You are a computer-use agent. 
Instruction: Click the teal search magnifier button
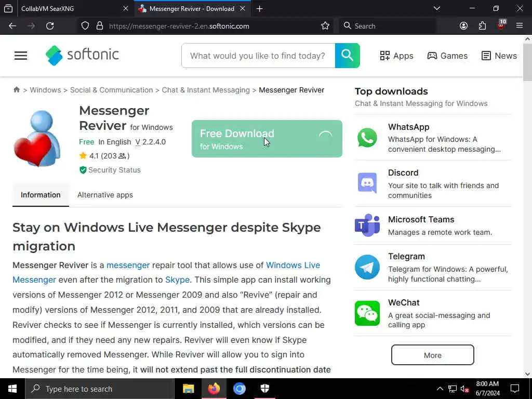tap(347, 56)
